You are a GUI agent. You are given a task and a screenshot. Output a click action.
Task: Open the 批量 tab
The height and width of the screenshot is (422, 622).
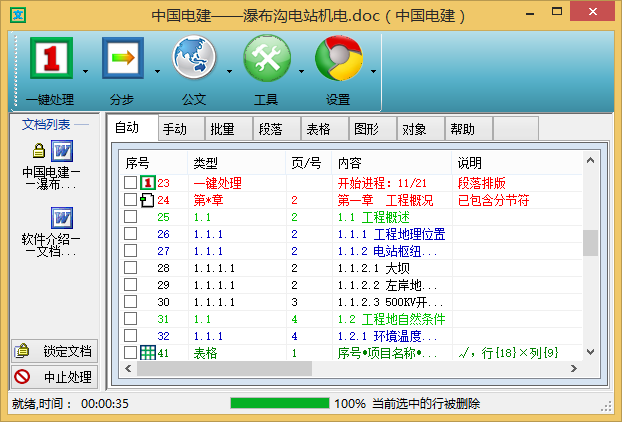(x=229, y=129)
